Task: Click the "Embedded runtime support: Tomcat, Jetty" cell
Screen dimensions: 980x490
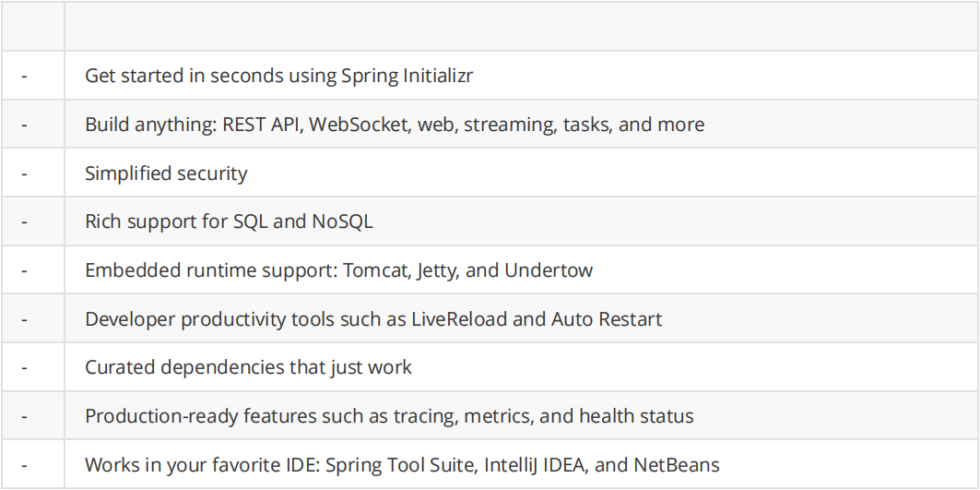Action: (x=521, y=270)
